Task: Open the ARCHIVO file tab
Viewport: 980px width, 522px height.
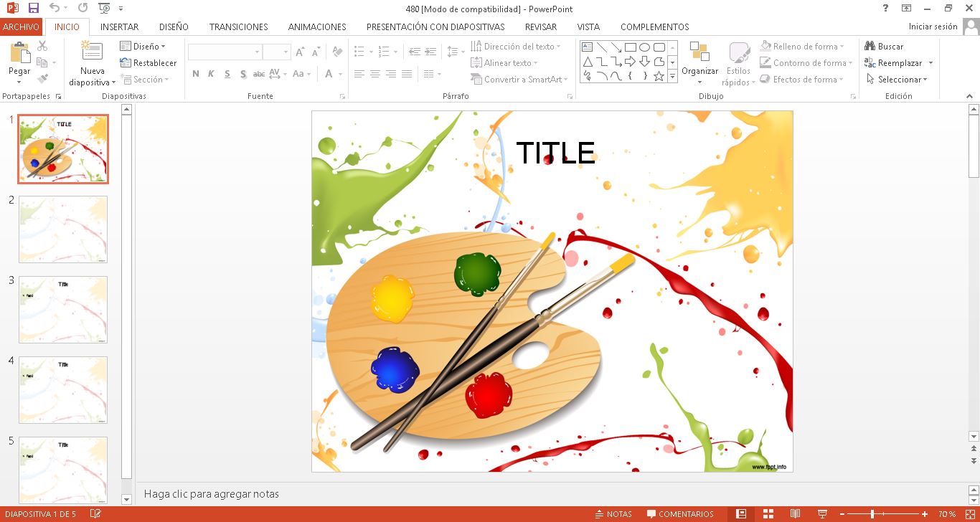Action: [21, 27]
